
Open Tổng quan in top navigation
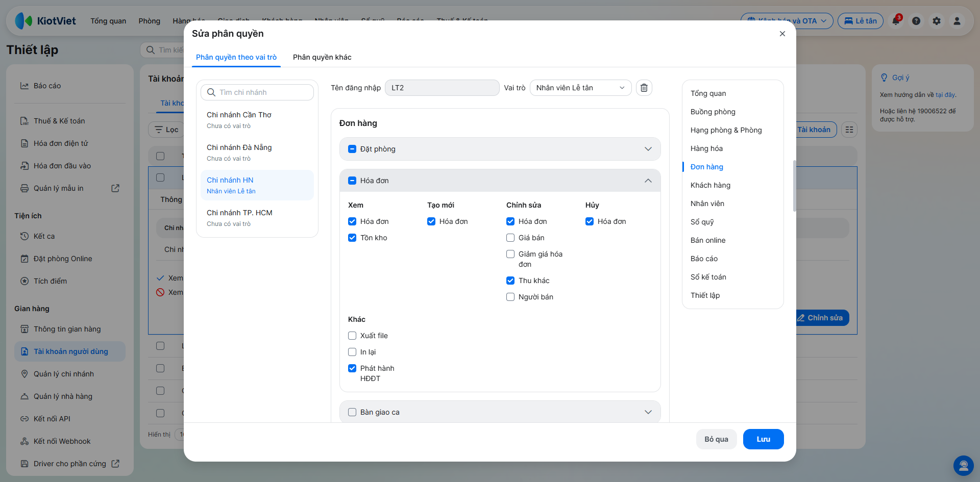pyautogui.click(x=108, y=21)
